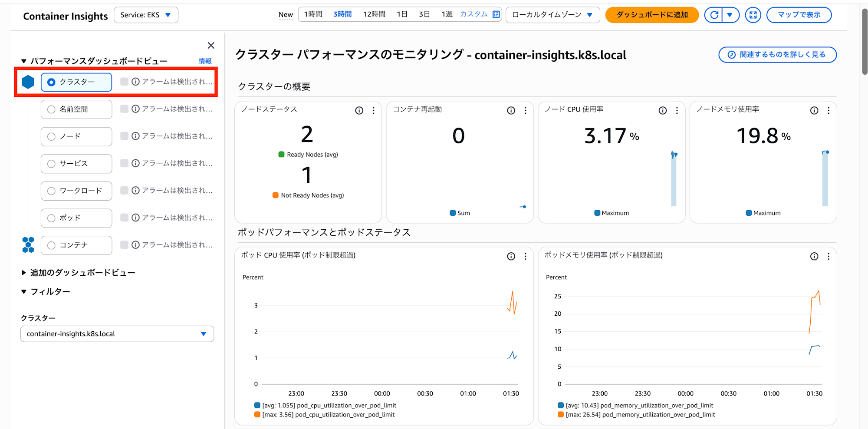
Task: Click the refresh dashboard icon
Action: pos(714,15)
